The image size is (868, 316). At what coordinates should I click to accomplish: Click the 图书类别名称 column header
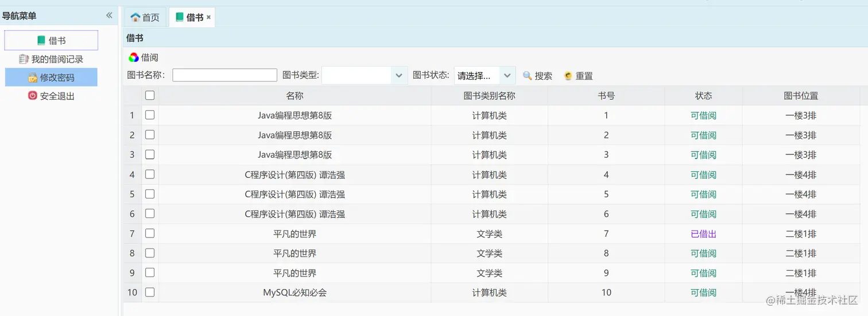point(490,96)
